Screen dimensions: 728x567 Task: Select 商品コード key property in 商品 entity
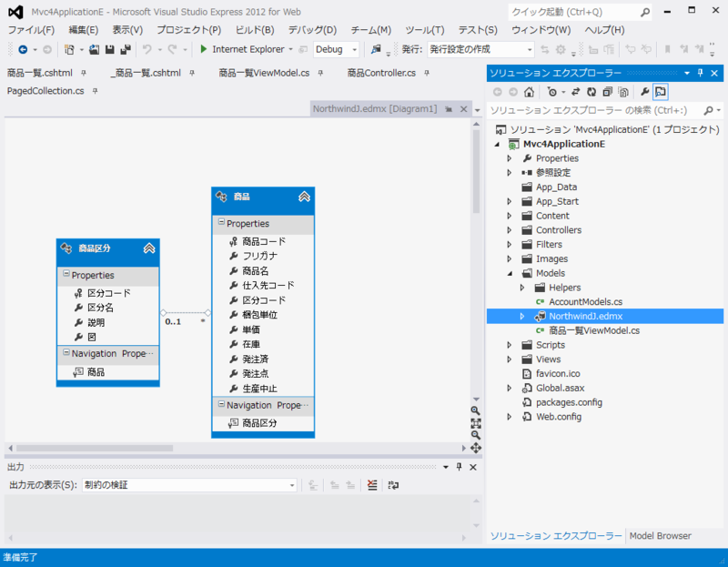pyautogui.click(x=264, y=241)
